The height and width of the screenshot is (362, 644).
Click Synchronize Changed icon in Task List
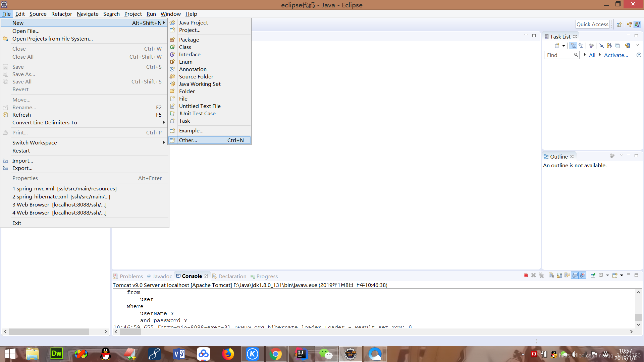[x=627, y=46]
